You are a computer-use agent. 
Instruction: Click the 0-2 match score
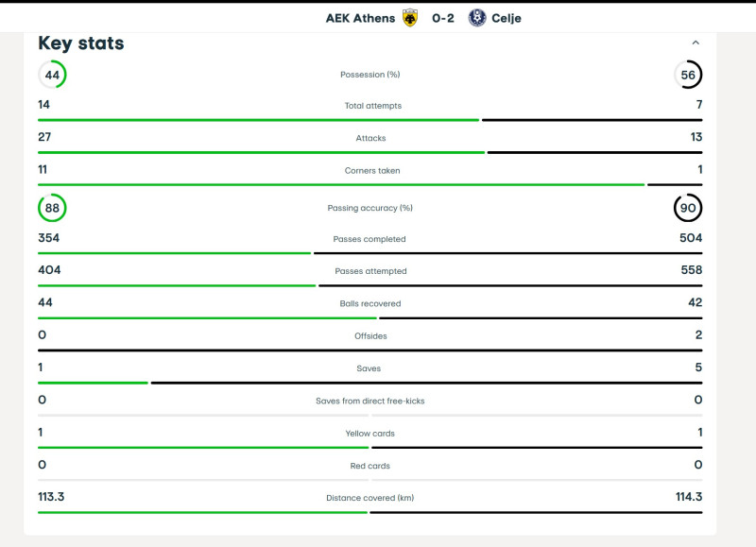point(443,18)
